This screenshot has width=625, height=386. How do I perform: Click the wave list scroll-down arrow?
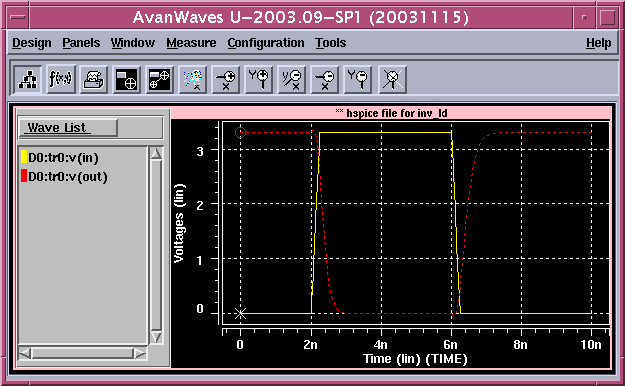tap(156, 337)
